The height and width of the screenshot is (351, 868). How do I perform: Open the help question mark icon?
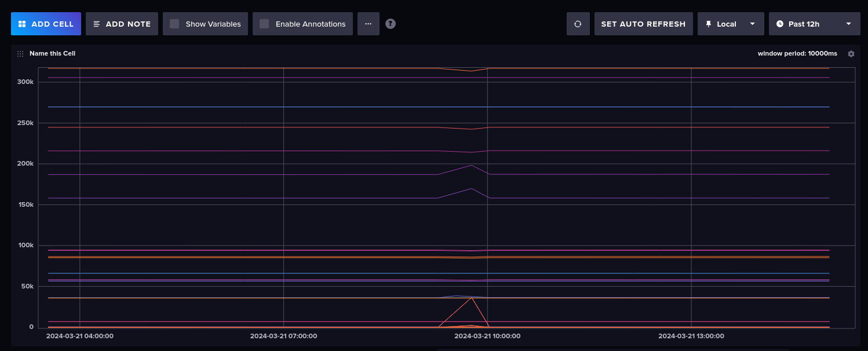coord(391,24)
